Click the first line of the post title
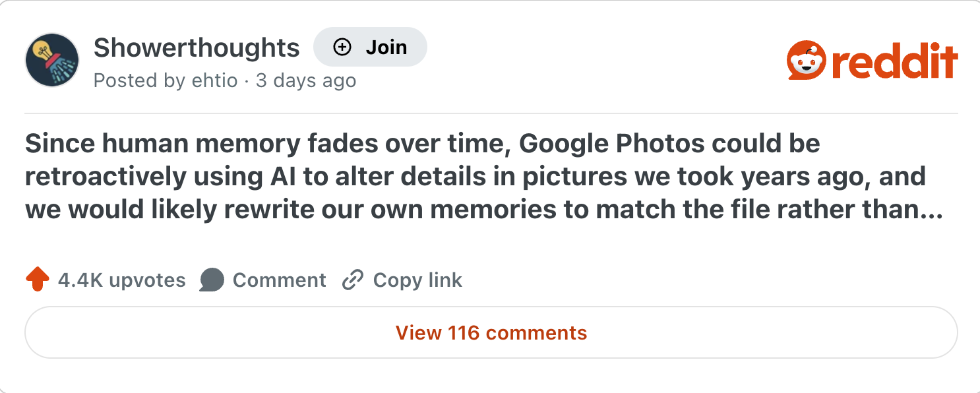The height and width of the screenshot is (393, 980). coord(422,144)
